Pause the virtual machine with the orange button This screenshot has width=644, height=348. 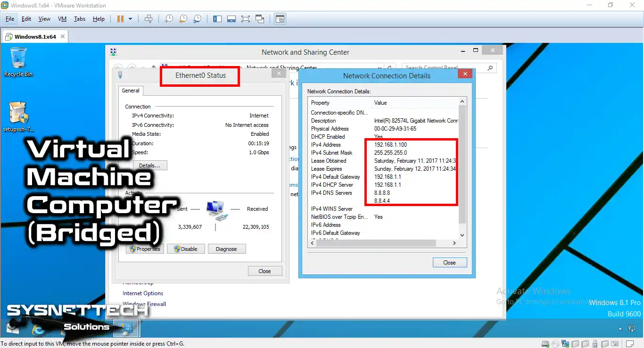120,19
